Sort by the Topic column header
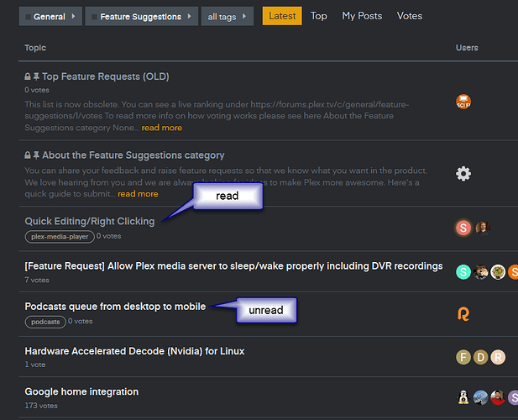The height and width of the screenshot is (420, 518). pyautogui.click(x=35, y=48)
